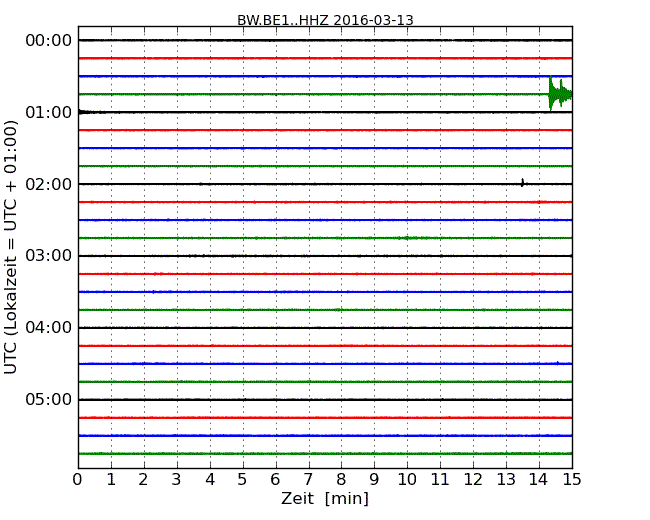Viewport: 650px width, 520px height.
Task: Click x-axis tick label 13
Action: point(506,480)
